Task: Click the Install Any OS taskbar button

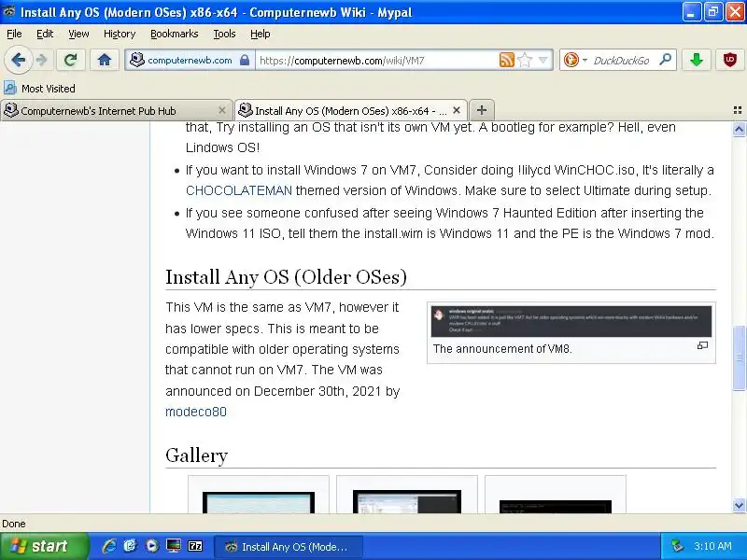Action: 289,547
